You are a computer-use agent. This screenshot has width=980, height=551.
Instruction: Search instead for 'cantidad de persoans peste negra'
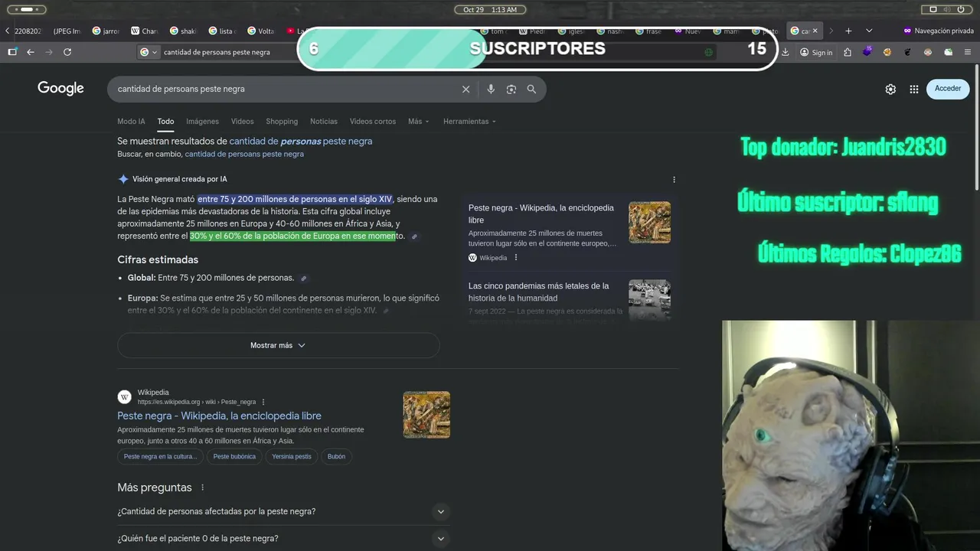244,154
